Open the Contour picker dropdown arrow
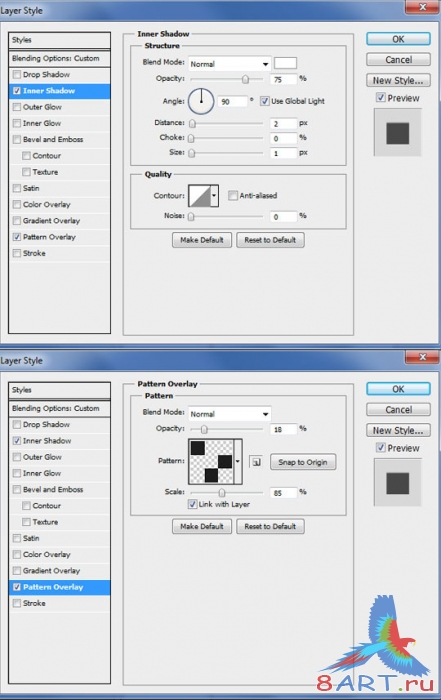The image size is (441, 700). tap(214, 196)
